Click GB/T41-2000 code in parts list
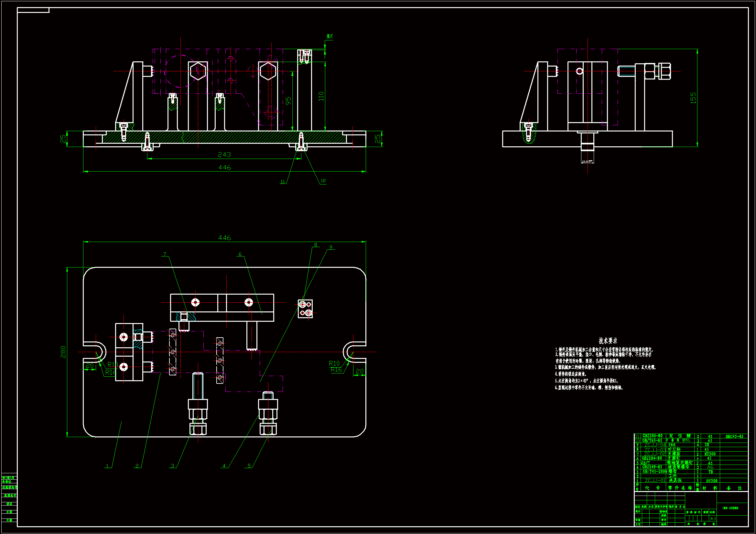This screenshot has width=756, height=534. [x=654, y=471]
